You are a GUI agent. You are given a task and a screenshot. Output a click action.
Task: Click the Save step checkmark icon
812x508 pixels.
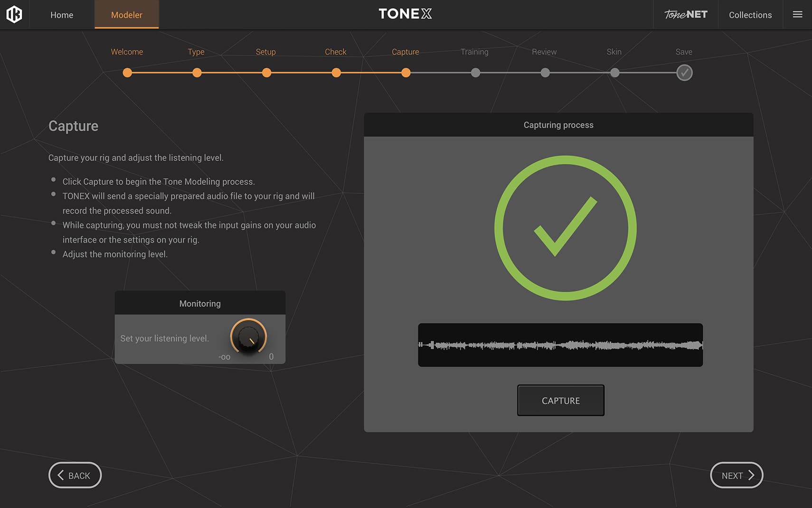[684, 73]
